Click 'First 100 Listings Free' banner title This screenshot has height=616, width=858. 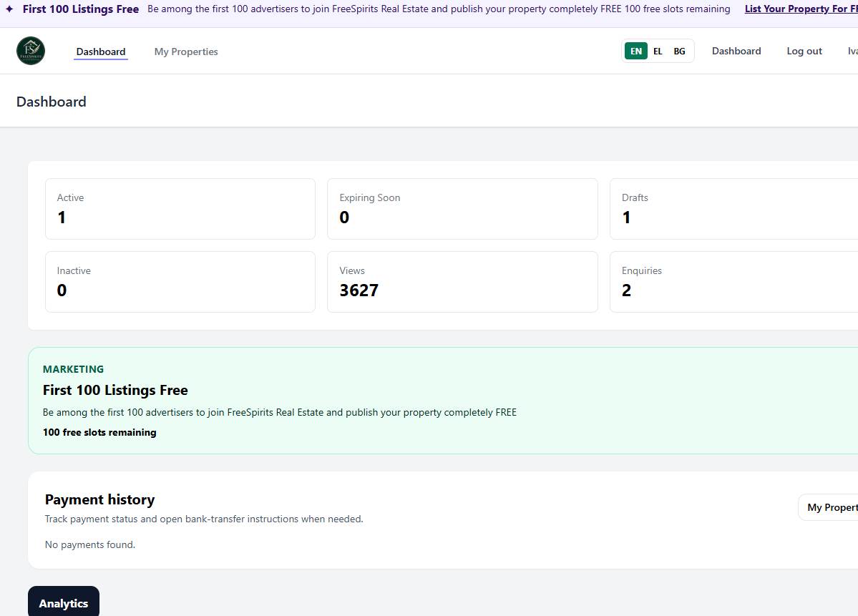[x=80, y=9]
